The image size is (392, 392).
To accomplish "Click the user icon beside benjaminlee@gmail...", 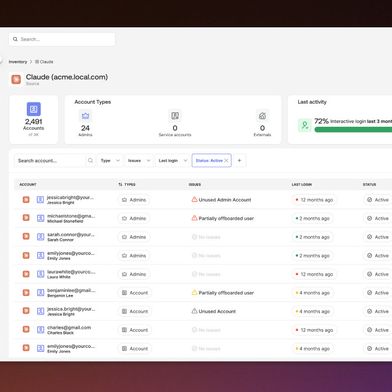I will (x=40, y=292).
